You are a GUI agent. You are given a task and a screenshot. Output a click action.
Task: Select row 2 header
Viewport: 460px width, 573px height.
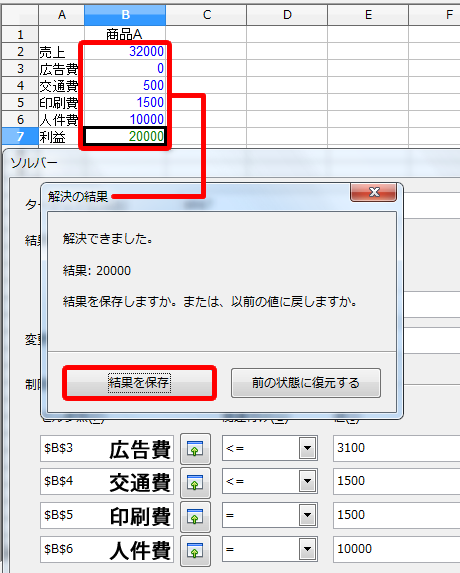[x=20, y=52]
